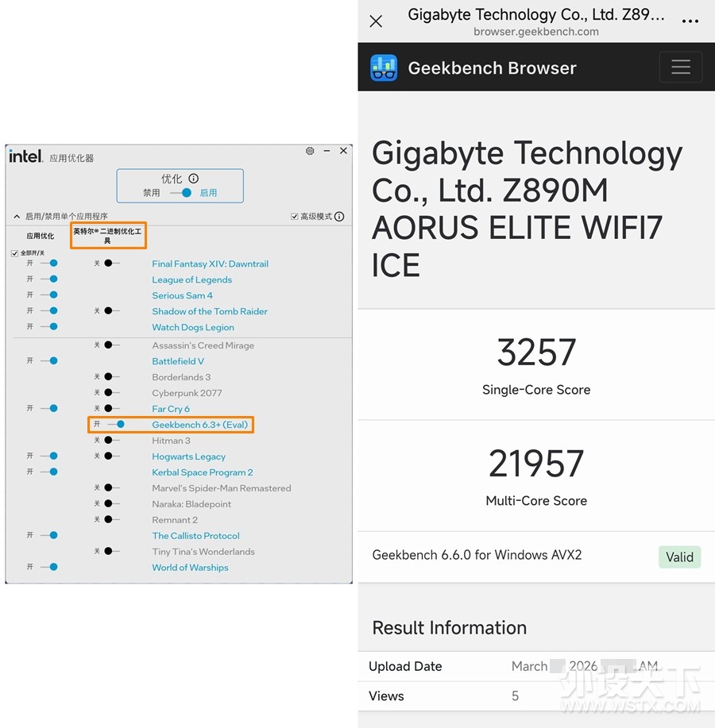The width and height of the screenshot is (715, 728).
Task: Turn off Geekbench 6.3+ binary optimization toggle
Action: tap(116, 425)
